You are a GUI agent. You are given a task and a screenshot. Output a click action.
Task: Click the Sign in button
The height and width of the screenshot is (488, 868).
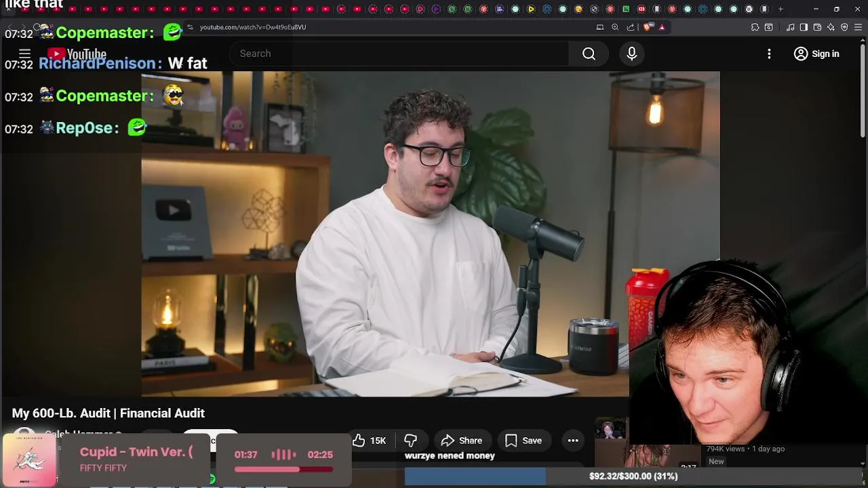coord(816,54)
